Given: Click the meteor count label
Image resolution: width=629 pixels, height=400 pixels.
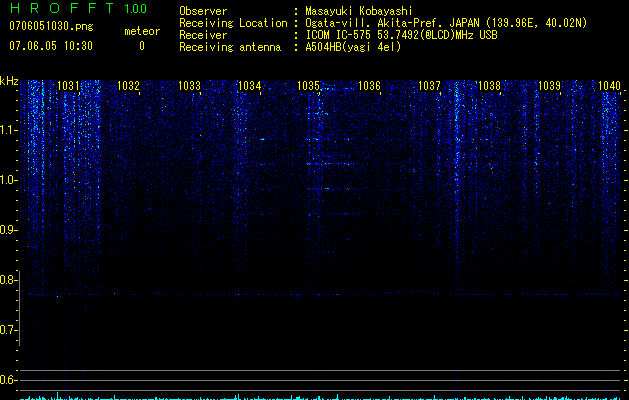Looking at the screenshot, I should [142, 31].
